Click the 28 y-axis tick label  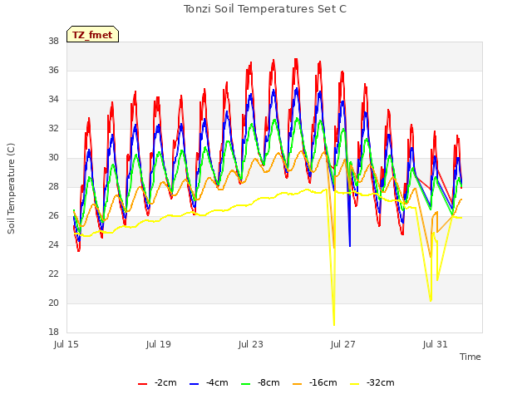click(53, 186)
